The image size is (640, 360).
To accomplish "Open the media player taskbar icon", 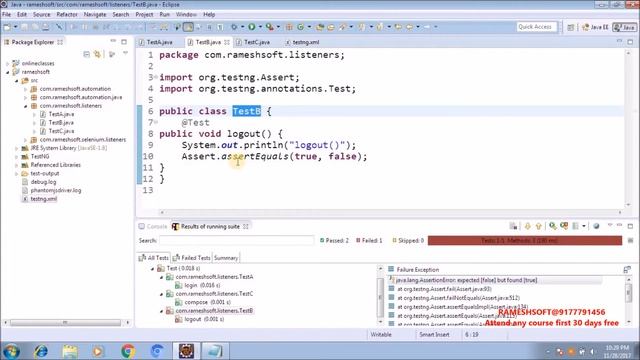I will coord(98,351).
